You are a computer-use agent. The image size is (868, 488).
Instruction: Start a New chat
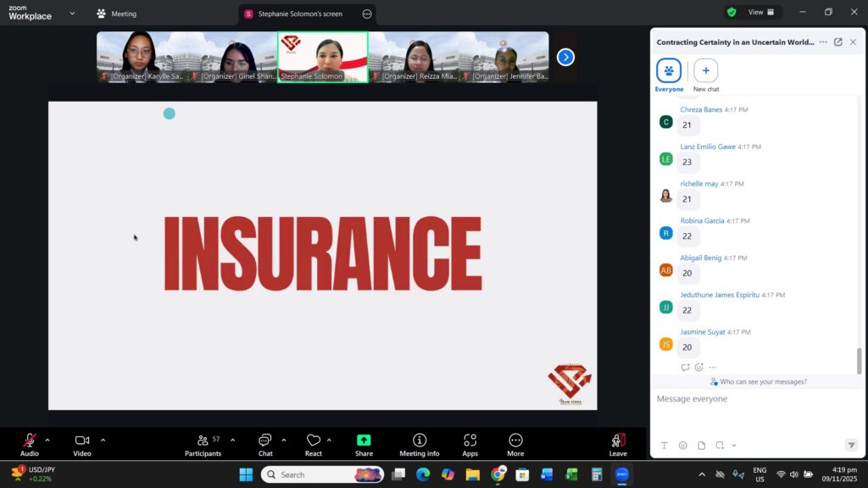point(705,71)
